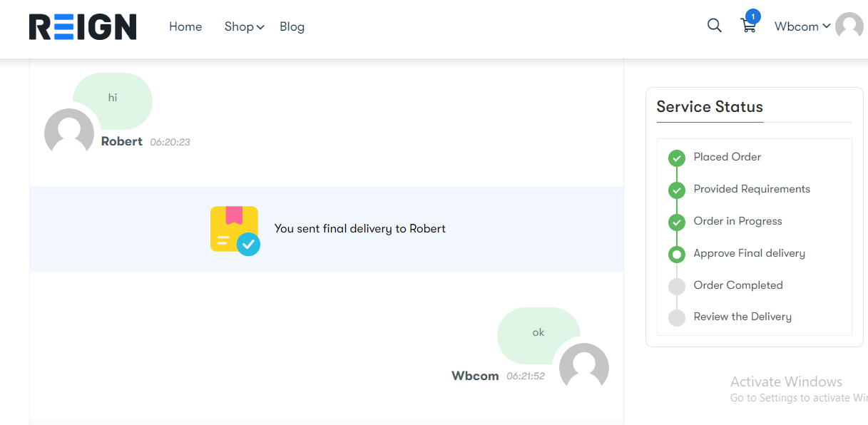This screenshot has height=425, width=868.
Task: Click the Review the Delivery step
Action: [742, 317]
